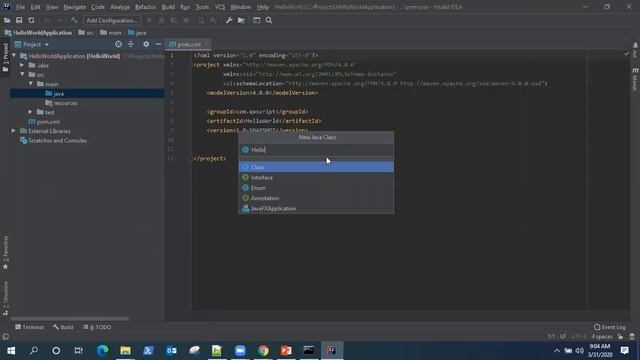Hide the Project panel with minus icon
640x360 pixels.
pos(158,44)
